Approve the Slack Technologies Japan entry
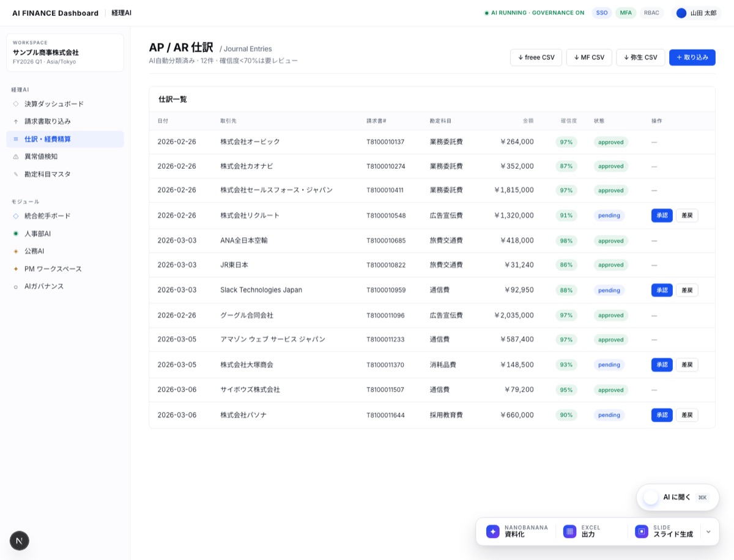Screen dimensions: 734x560 coord(662,290)
